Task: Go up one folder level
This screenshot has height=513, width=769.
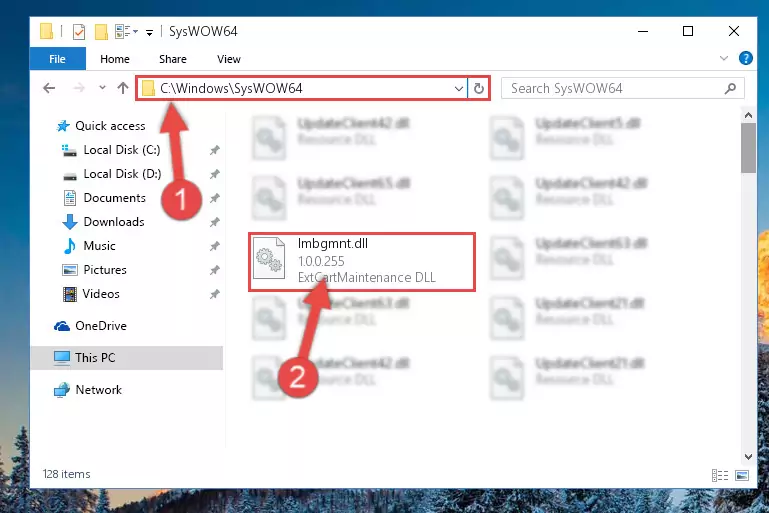Action: pos(123,88)
